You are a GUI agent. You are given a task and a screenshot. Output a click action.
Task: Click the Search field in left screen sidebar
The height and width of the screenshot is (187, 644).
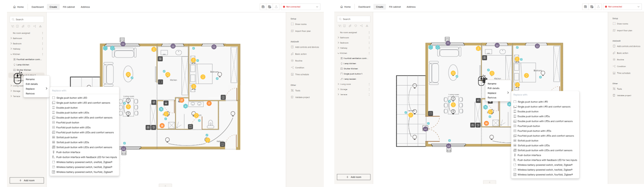tap(27, 20)
